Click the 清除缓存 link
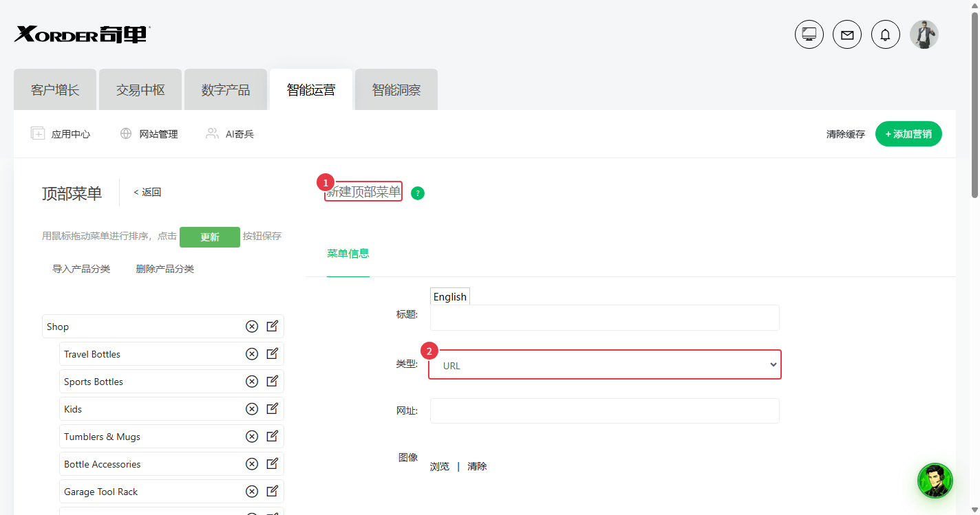Screen dimensions: 980x515 (x=846, y=135)
